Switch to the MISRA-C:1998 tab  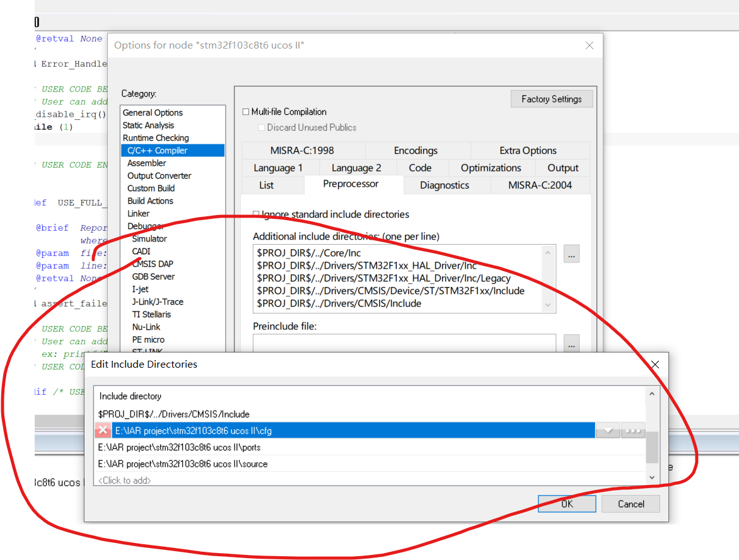302,150
